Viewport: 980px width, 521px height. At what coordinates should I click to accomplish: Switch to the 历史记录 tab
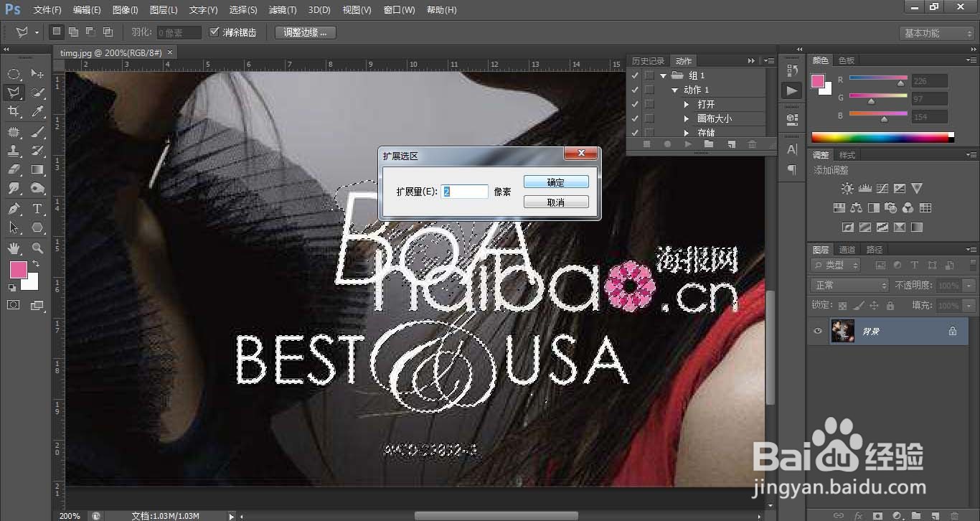[x=649, y=61]
